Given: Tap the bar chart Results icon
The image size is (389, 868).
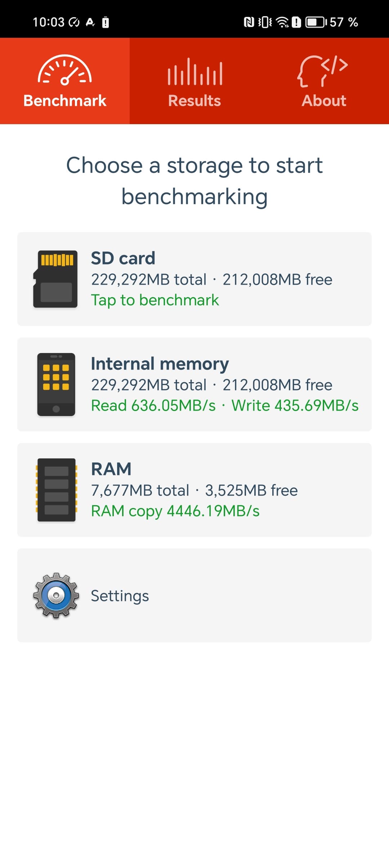Looking at the screenshot, I should pyautogui.click(x=194, y=72).
